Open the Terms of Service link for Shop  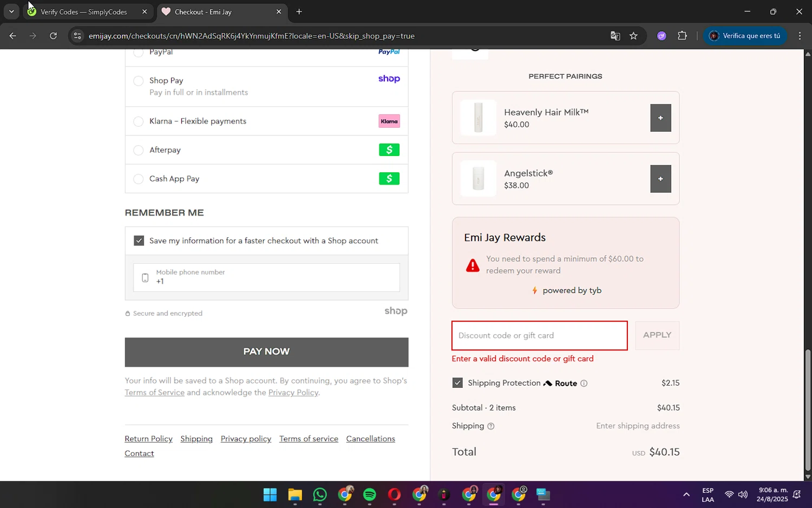click(x=154, y=393)
